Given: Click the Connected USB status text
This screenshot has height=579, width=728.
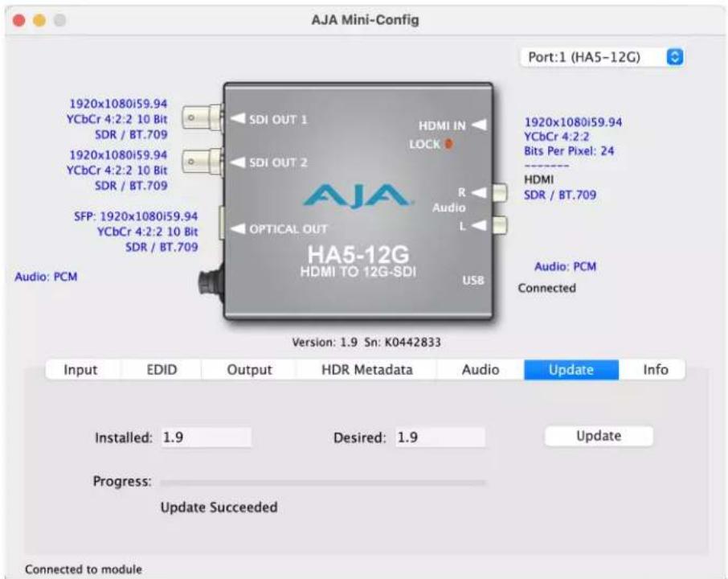Looking at the screenshot, I should (547, 288).
